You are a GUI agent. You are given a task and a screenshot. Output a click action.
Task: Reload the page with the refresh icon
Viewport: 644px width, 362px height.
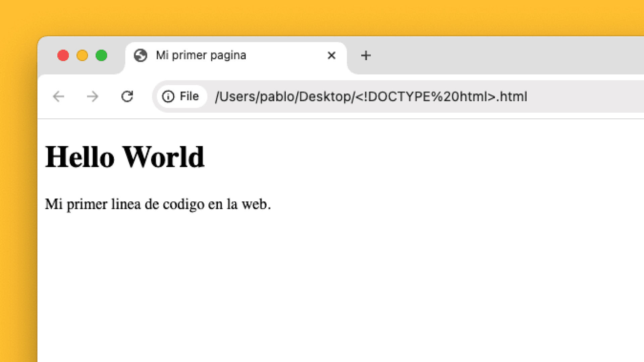point(127,97)
